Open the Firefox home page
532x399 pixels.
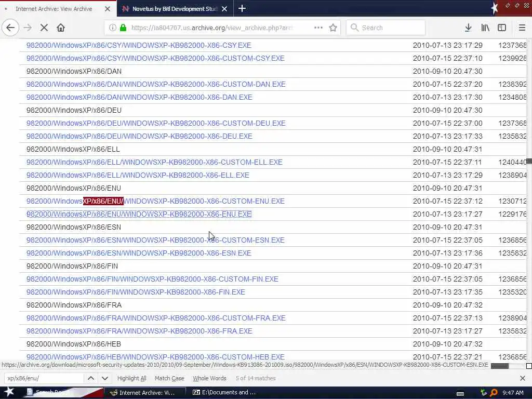61,28
